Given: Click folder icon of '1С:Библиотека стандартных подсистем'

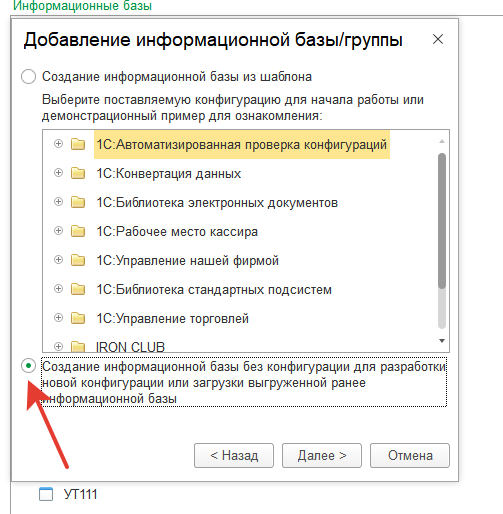Looking at the screenshot, I should (x=78, y=289).
